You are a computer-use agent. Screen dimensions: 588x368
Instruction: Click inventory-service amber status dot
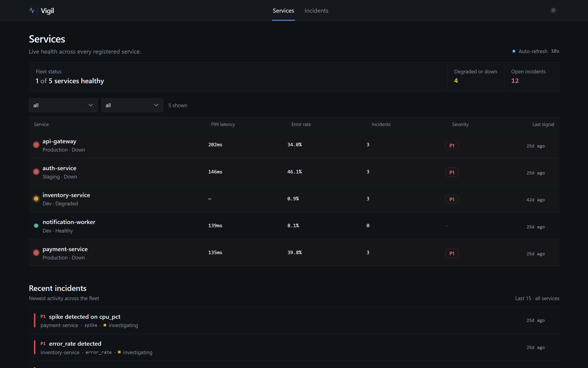coord(36,198)
